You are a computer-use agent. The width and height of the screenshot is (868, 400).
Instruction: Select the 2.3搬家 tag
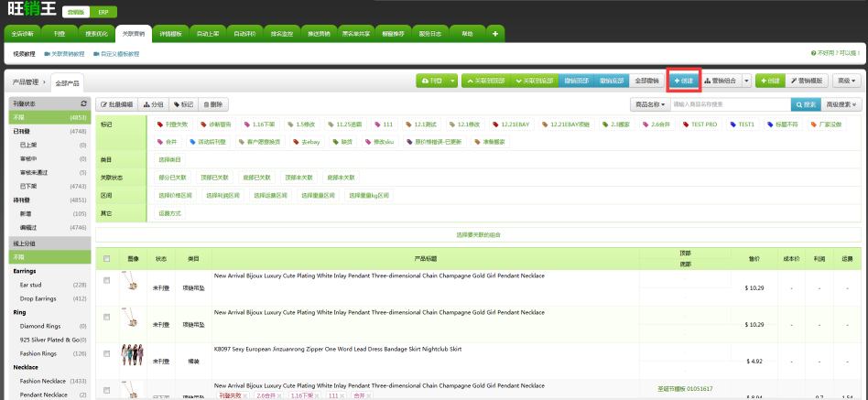[618, 124]
